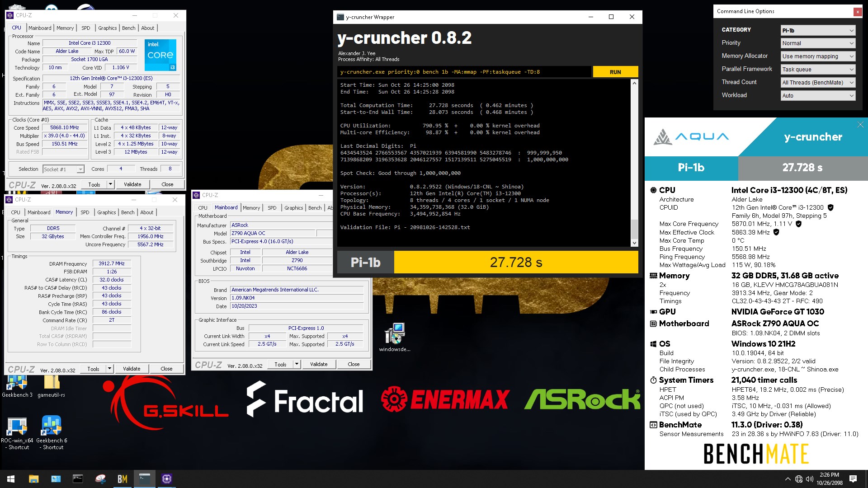Expand the Memory Allocator dropdown
This screenshot has height=488, width=868.
818,56
